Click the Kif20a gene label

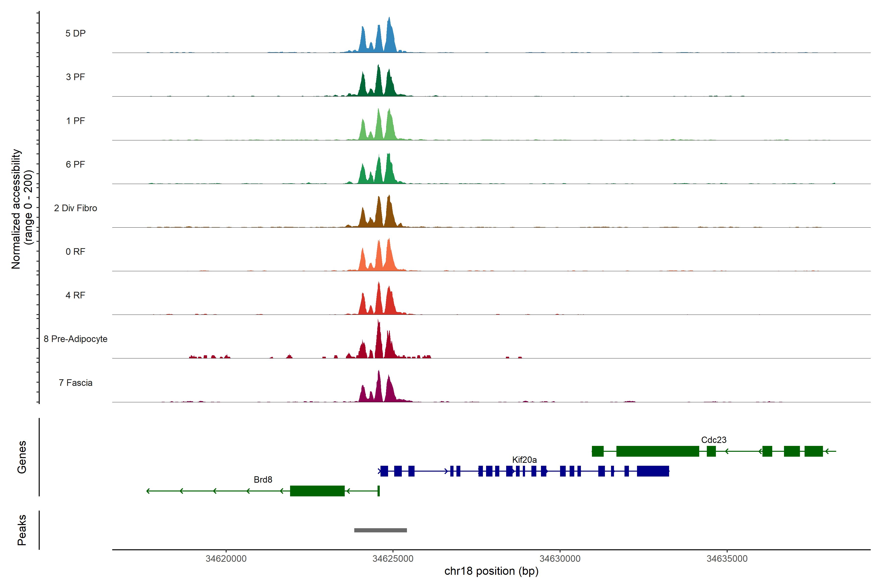524,460
